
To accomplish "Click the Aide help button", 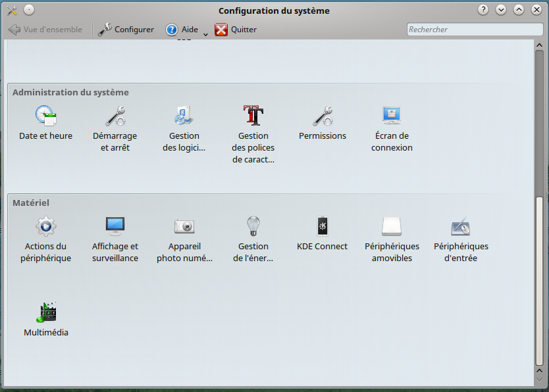I will [182, 30].
